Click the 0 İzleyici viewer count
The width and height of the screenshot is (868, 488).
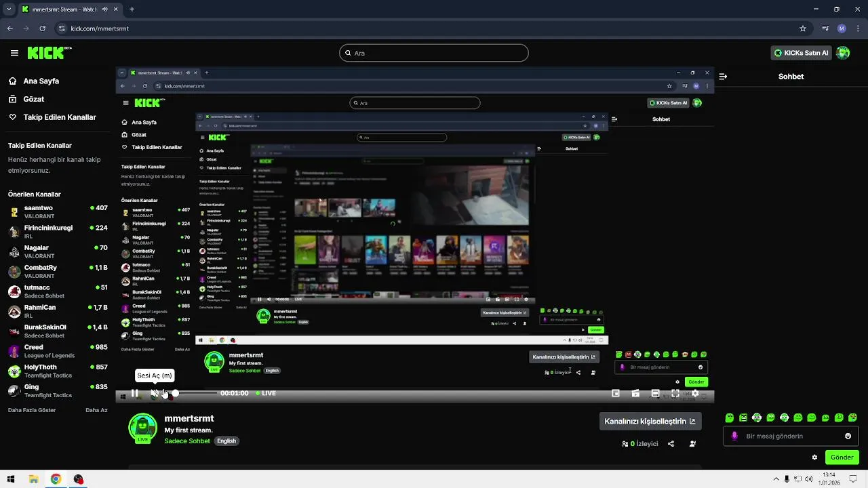click(x=640, y=444)
